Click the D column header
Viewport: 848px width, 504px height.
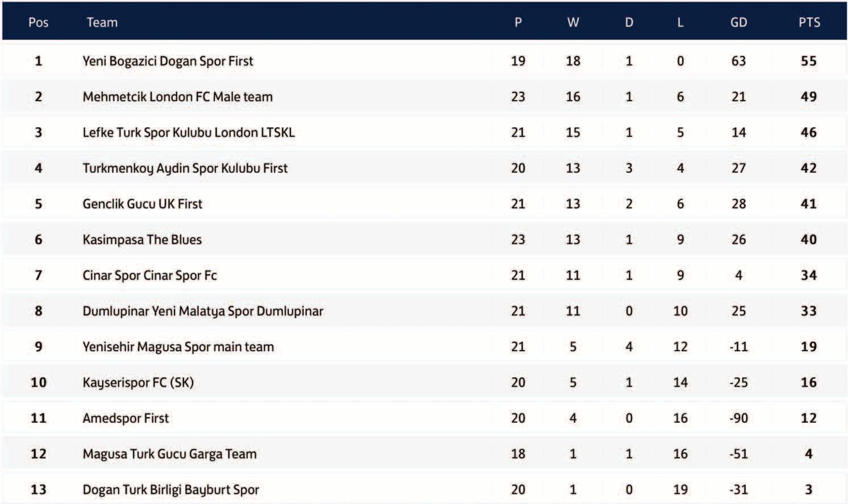click(629, 23)
